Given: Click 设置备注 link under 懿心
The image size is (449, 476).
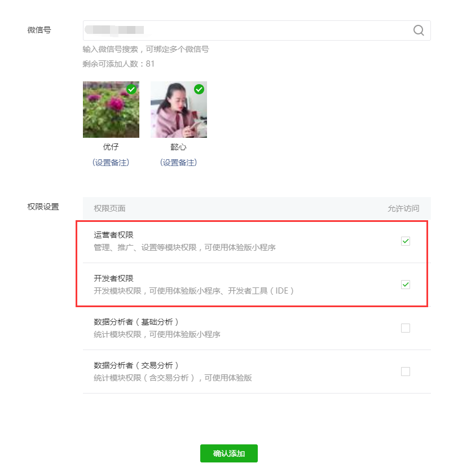Looking at the screenshot, I should pos(179,163).
